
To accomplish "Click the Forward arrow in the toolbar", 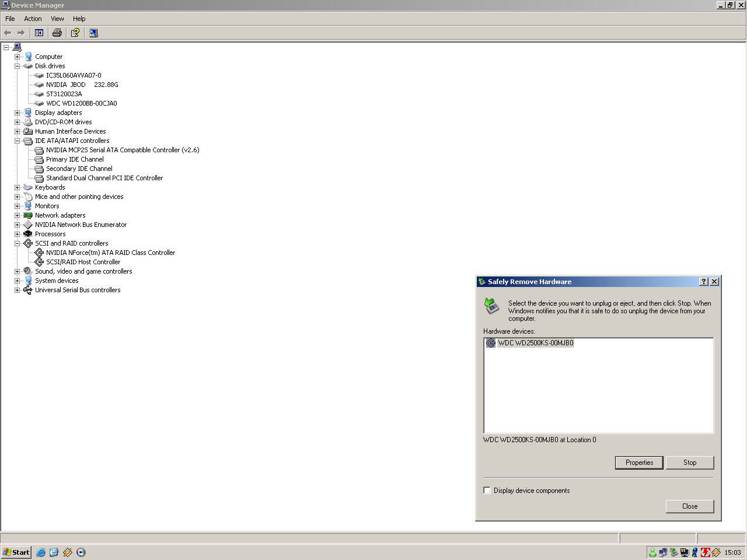I will (x=21, y=33).
